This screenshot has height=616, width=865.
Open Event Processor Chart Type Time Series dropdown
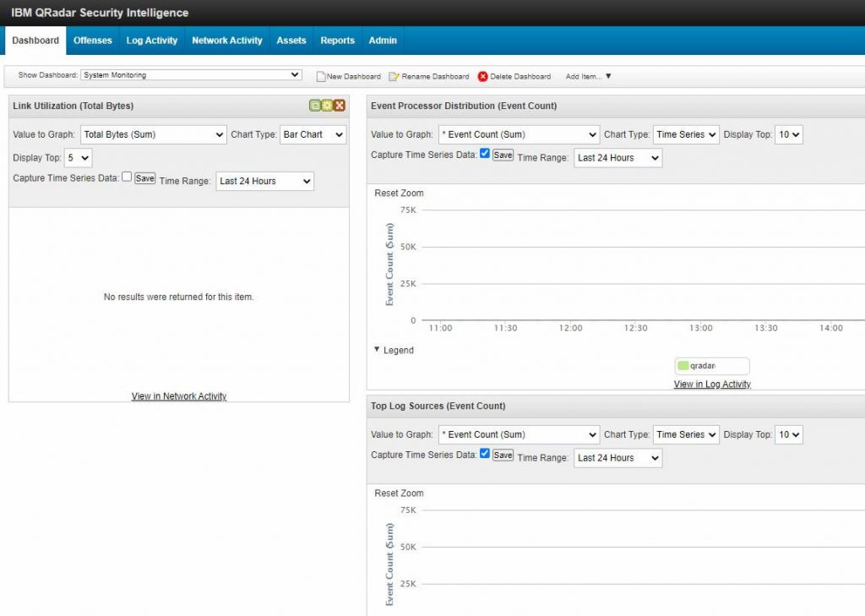(x=686, y=134)
